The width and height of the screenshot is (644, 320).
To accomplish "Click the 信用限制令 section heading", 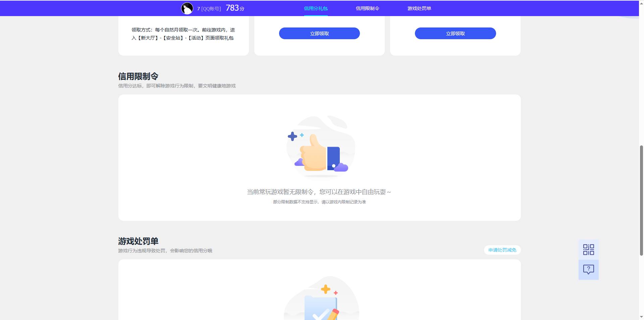I will pos(138,76).
